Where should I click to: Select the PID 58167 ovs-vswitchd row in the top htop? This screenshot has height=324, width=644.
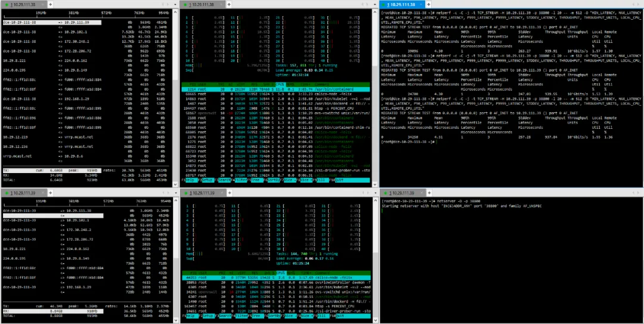pos(276,113)
